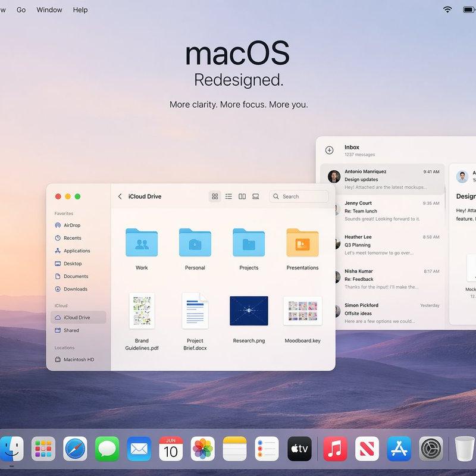Image resolution: width=476 pixels, height=476 pixels.
Task: Click Antonio Manriquez avatar in inbox list
Action: coord(334,176)
